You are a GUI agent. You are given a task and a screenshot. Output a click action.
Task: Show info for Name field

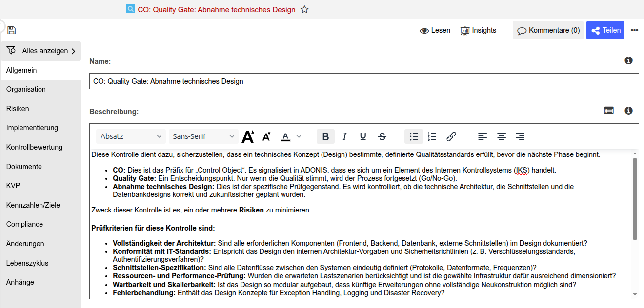628,60
